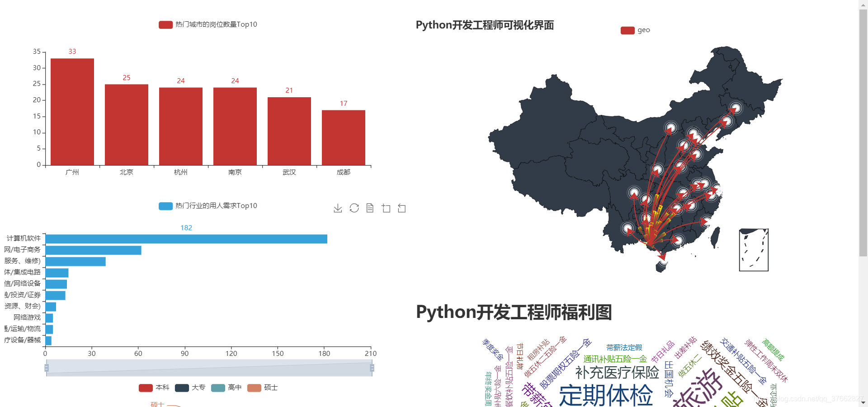Image resolution: width=868 pixels, height=407 pixels.
Task: Toggle the 大专 legend item
Action: [190, 388]
